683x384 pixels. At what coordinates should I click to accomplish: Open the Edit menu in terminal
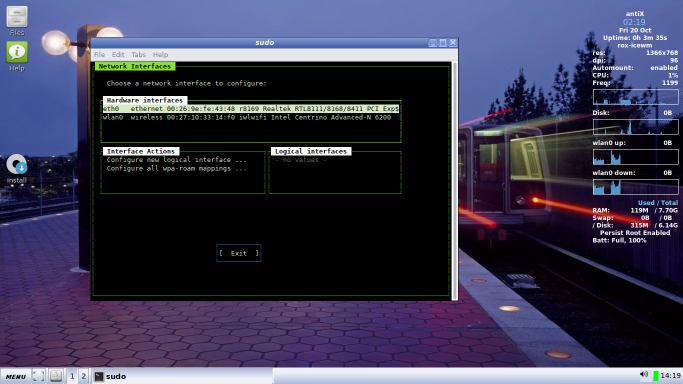click(118, 54)
